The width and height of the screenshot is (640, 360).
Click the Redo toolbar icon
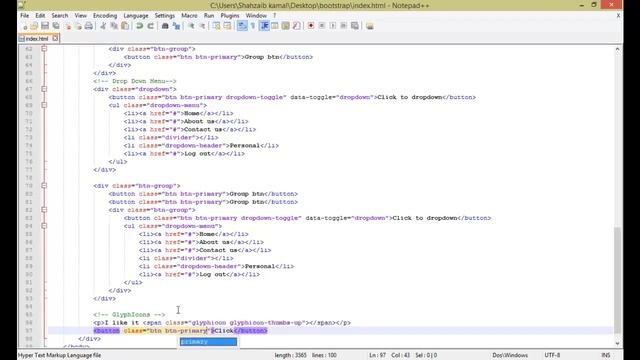point(151,26)
